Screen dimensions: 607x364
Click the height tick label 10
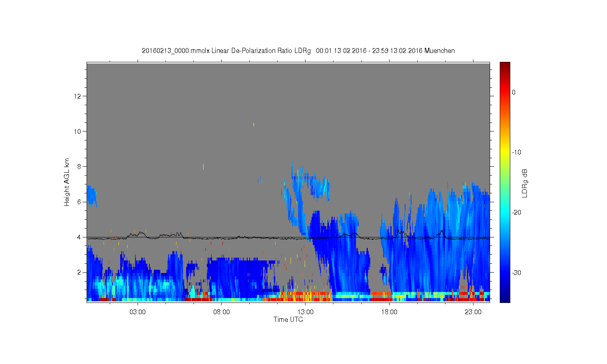pyautogui.click(x=78, y=131)
